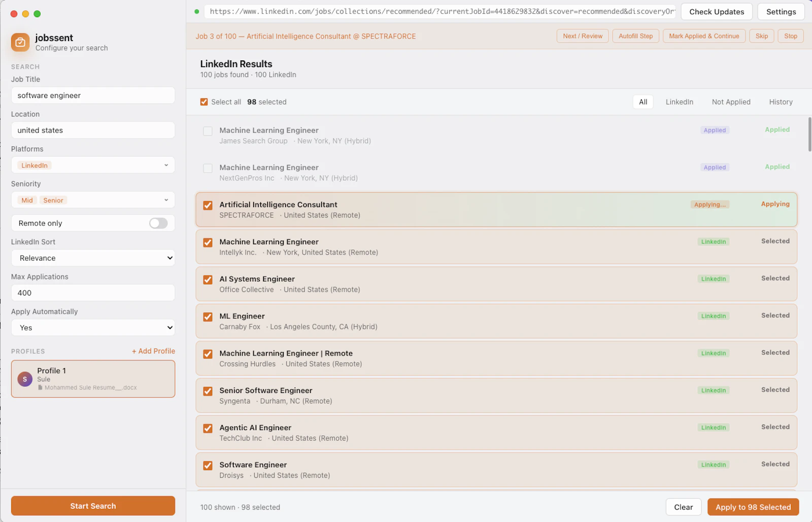Click the jobssent briefcase app icon
This screenshot has width=812, height=522.
point(20,42)
